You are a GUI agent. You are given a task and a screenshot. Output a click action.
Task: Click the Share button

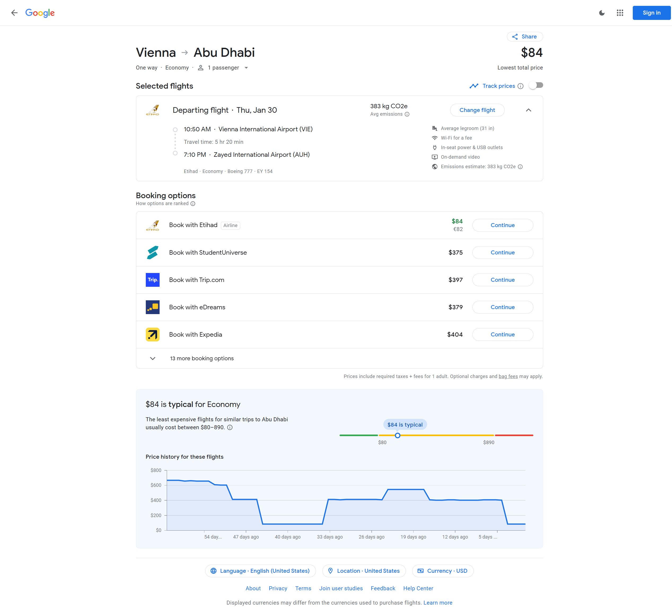[525, 37]
